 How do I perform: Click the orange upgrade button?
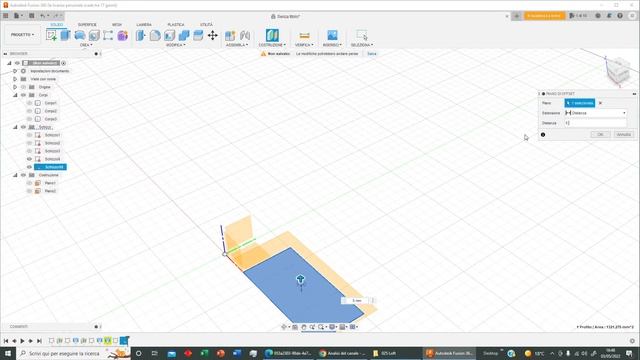544,16
